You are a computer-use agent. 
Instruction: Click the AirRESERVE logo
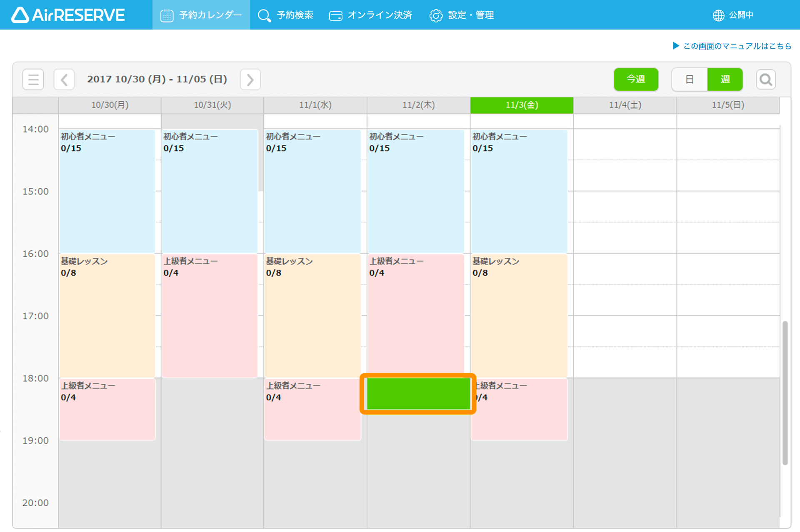click(x=68, y=15)
